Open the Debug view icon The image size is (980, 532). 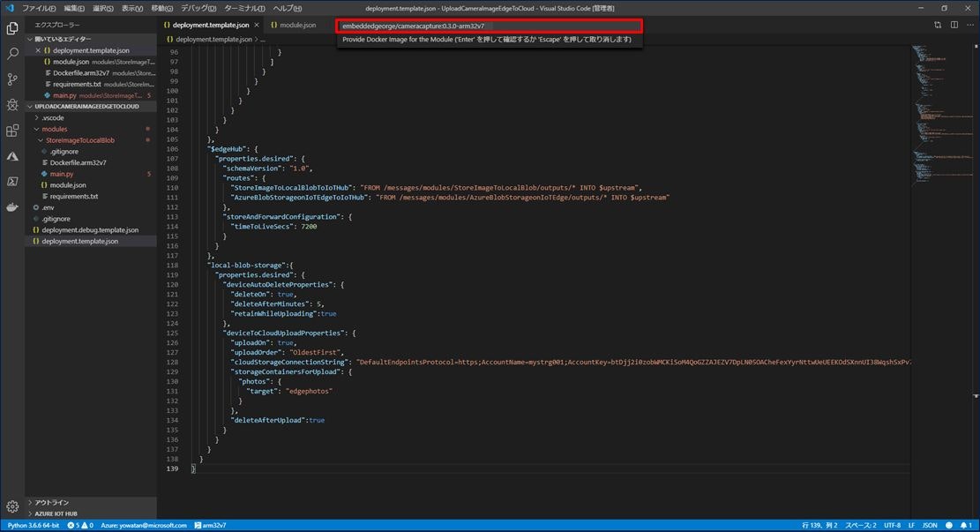click(11, 105)
